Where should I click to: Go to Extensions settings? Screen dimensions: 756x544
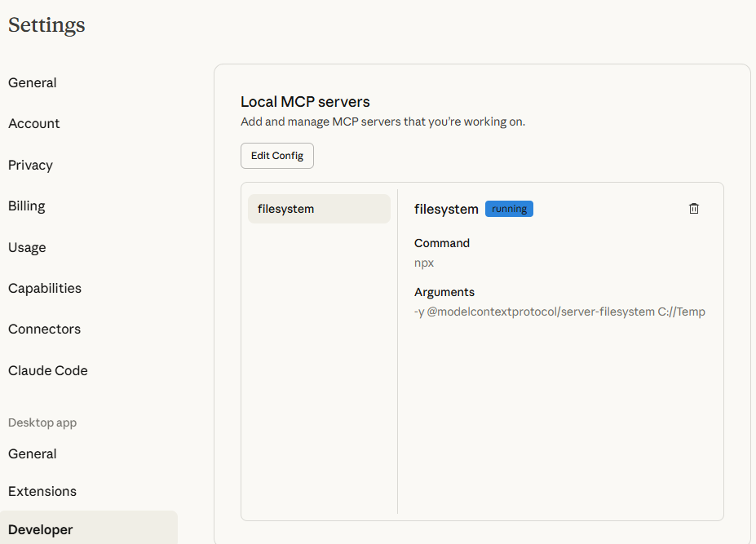[x=42, y=491]
